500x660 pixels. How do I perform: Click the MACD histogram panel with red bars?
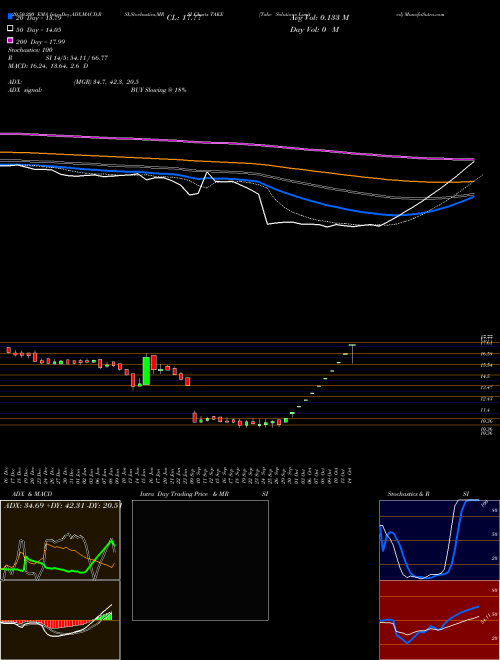tap(60, 620)
